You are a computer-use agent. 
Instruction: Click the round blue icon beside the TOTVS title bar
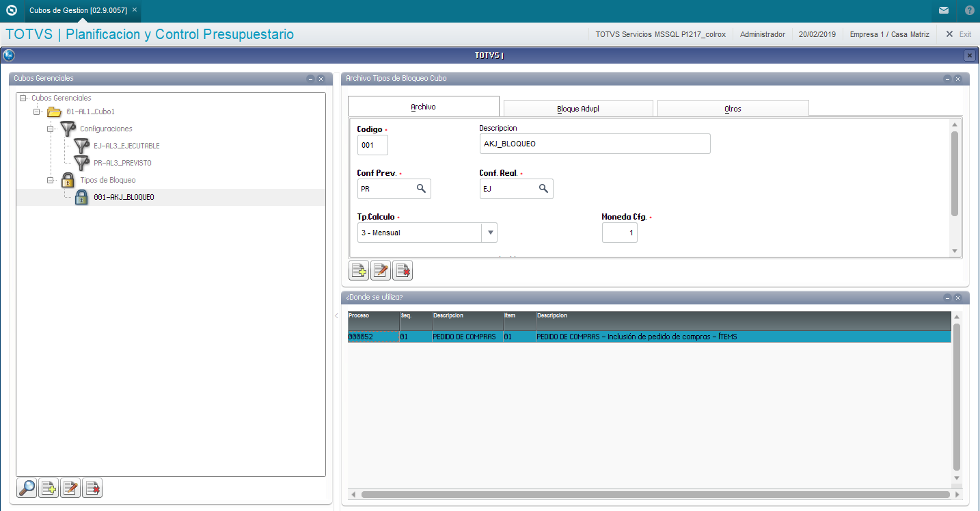[9, 55]
